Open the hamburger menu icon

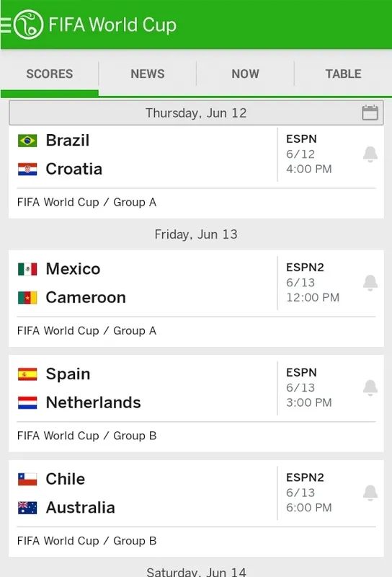click(x=6, y=25)
